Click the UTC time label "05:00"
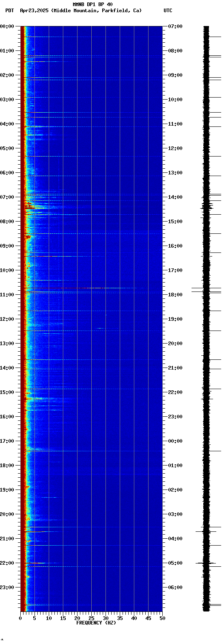224x644 pixels. point(175,563)
